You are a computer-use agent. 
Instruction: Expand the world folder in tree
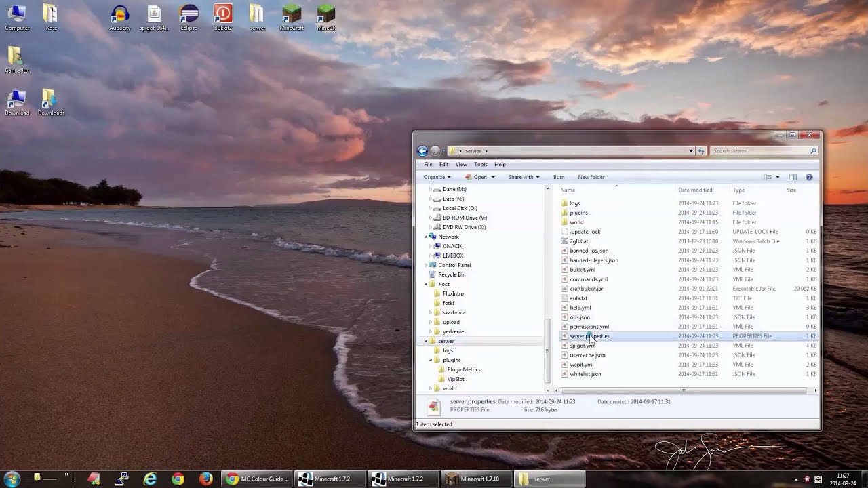(x=431, y=388)
